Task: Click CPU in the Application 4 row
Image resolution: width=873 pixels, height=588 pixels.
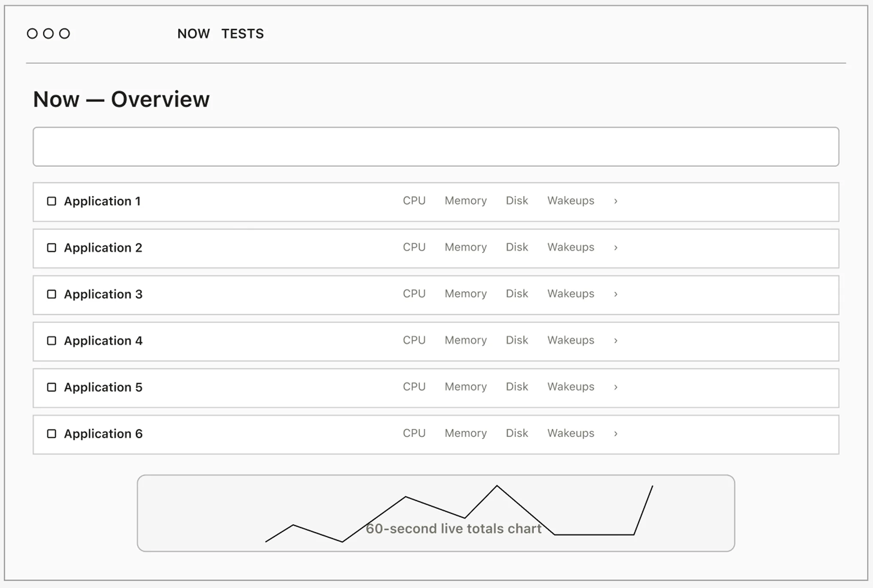Action: (x=414, y=340)
